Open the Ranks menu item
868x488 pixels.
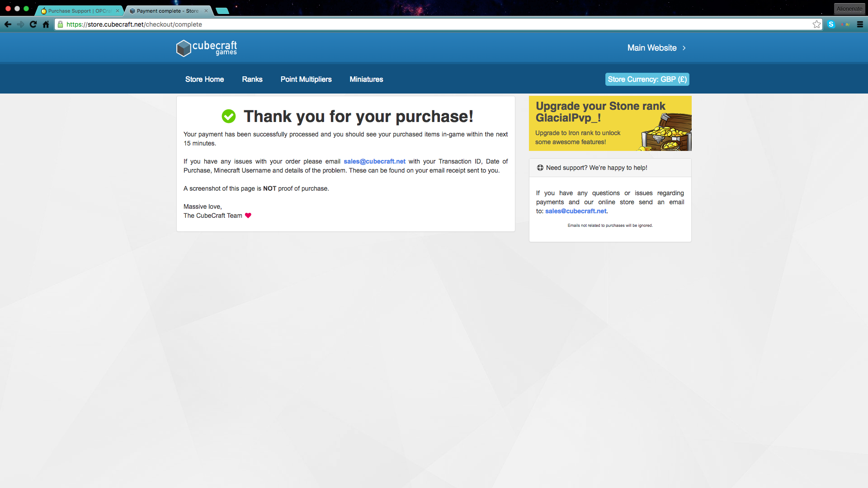[x=252, y=79]
